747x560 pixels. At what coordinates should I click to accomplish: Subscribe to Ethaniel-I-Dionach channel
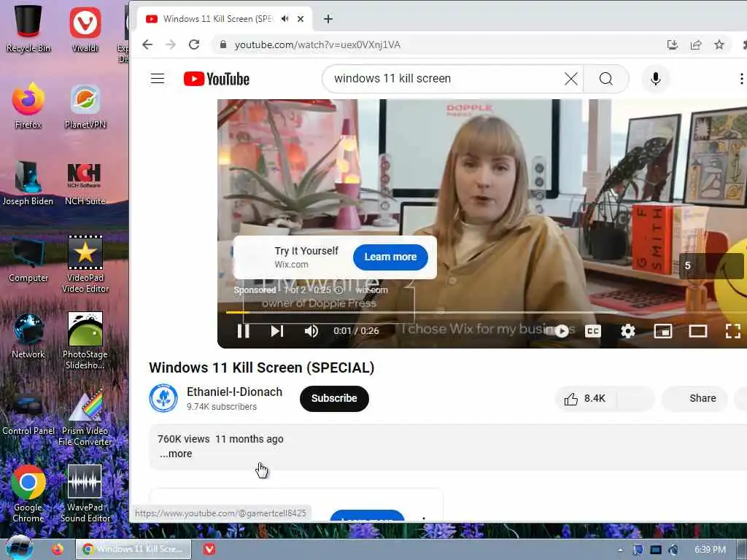tap(334, 399)
